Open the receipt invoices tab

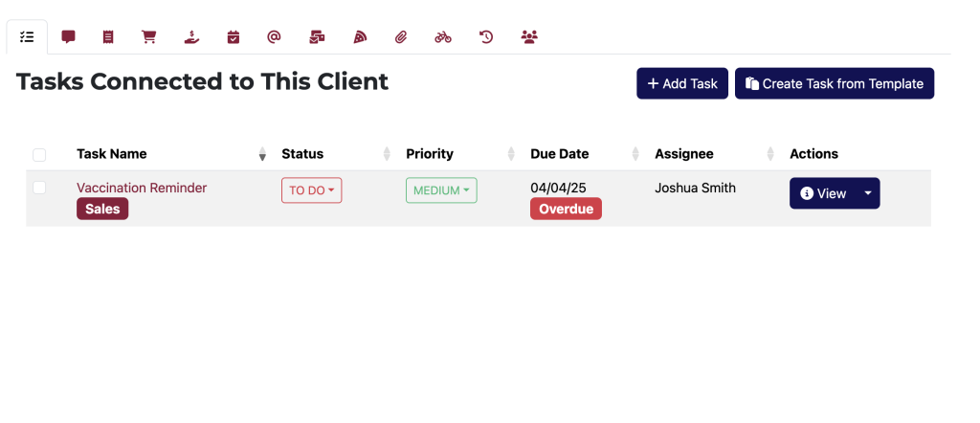[x=108, y=37]
